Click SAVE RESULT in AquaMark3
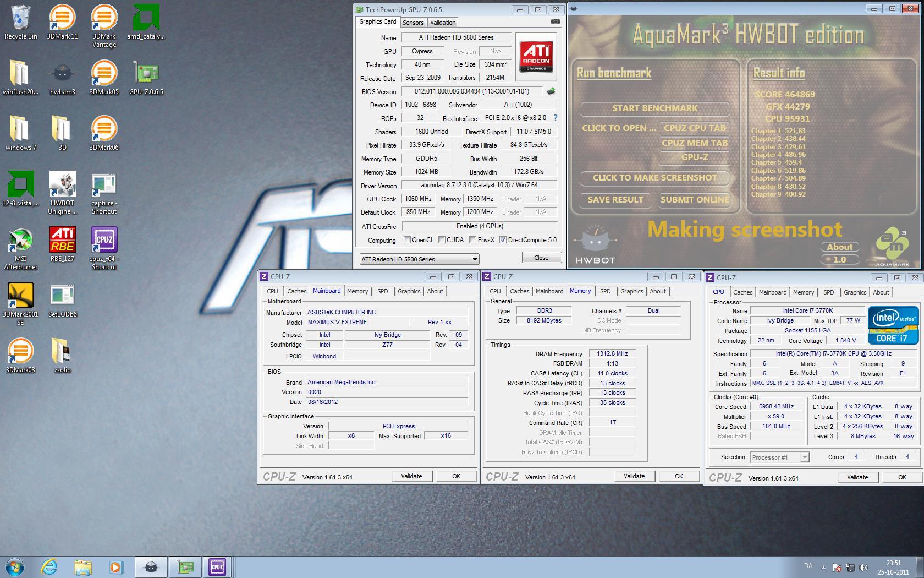 tap(615, 200)
